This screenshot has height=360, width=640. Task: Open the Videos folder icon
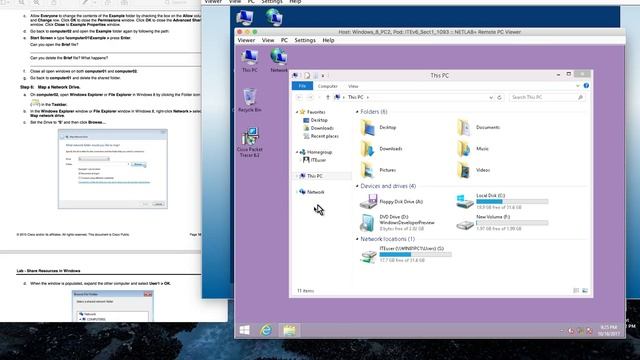[464, 170]
